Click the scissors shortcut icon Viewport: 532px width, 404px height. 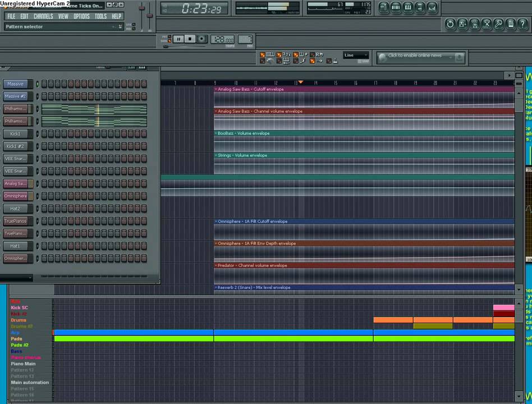[x=487, y=24]
